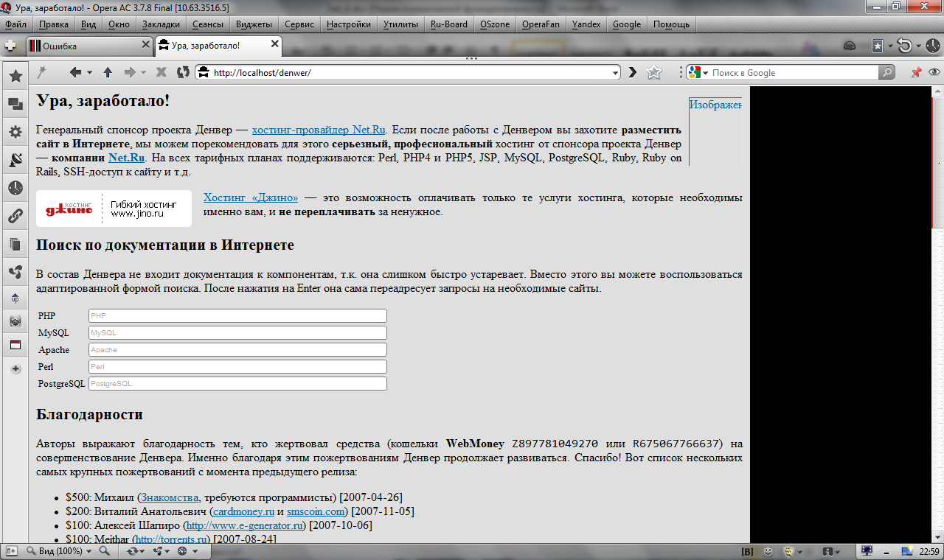The image size is (944, 560).
Task: Click the system clock 22:59
Action: 928,551
